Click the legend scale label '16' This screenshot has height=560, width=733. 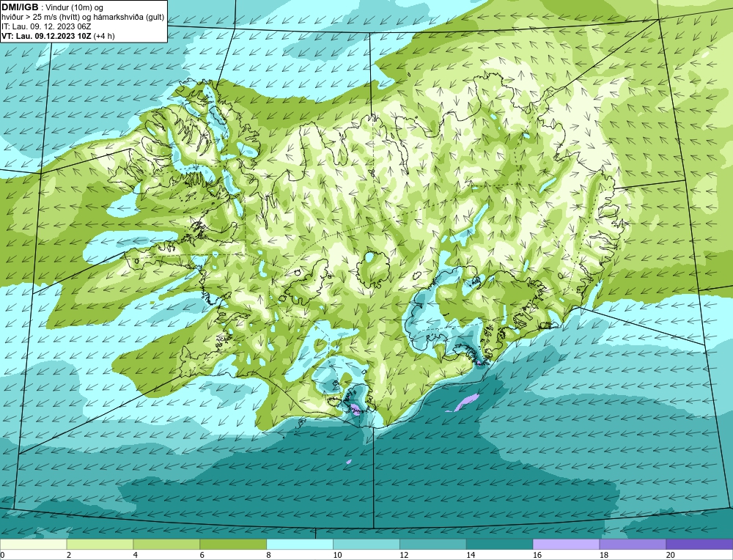[537, 555]
